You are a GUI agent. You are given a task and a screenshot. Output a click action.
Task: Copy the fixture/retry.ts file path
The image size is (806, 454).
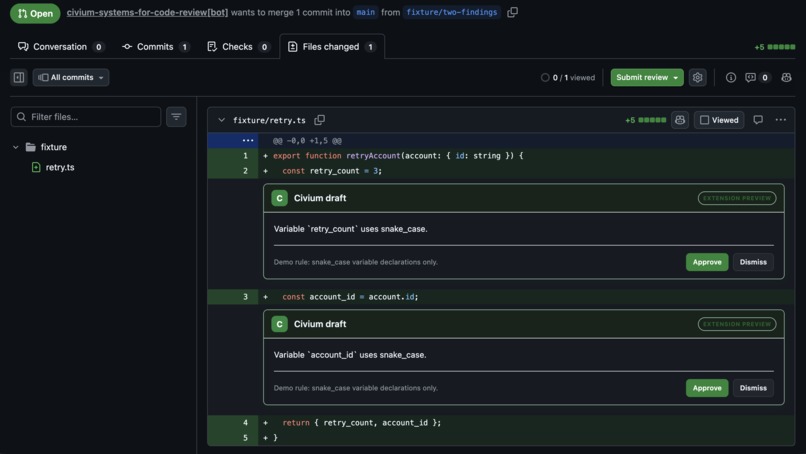tap(319, 120)
